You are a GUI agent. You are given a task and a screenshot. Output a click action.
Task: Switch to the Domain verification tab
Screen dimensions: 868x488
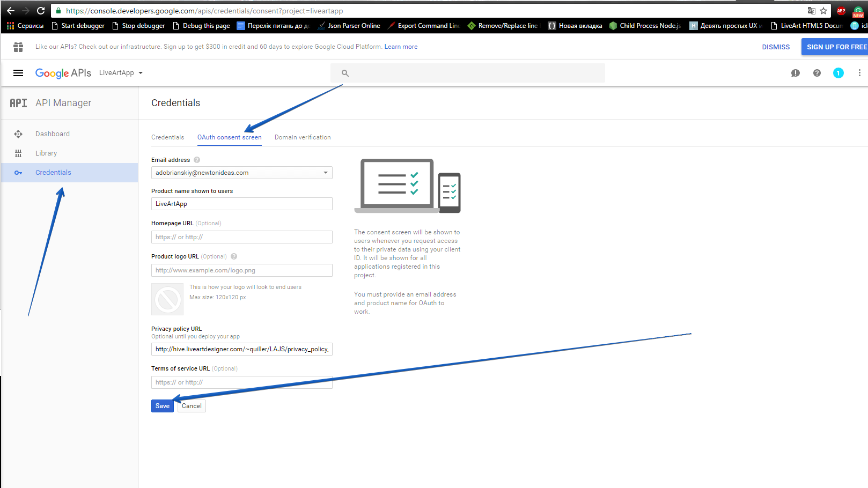click(x=303, y=137)
